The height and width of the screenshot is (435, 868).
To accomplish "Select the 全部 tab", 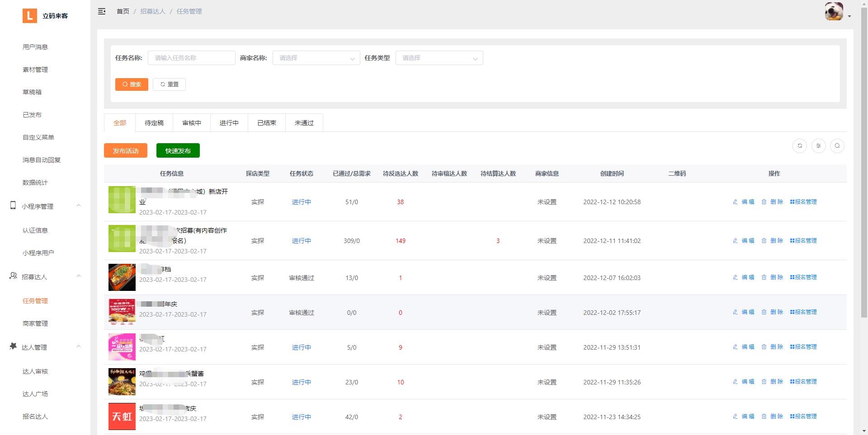I will [x=120, y=123].
